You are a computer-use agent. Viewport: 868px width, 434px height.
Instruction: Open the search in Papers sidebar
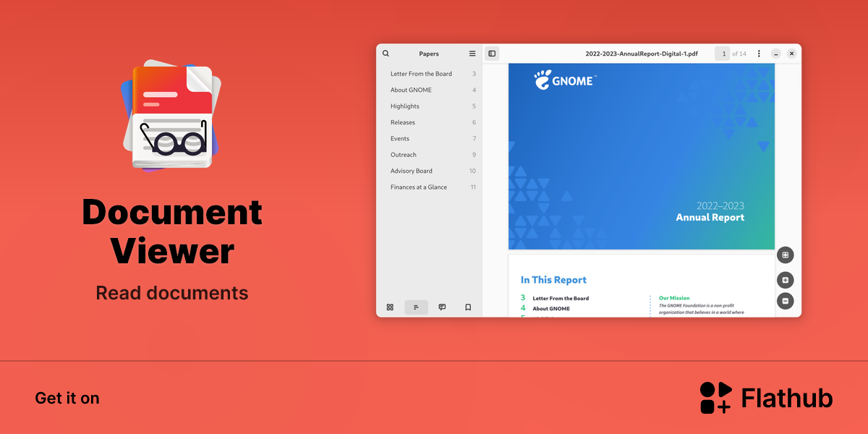click(386, 54)
